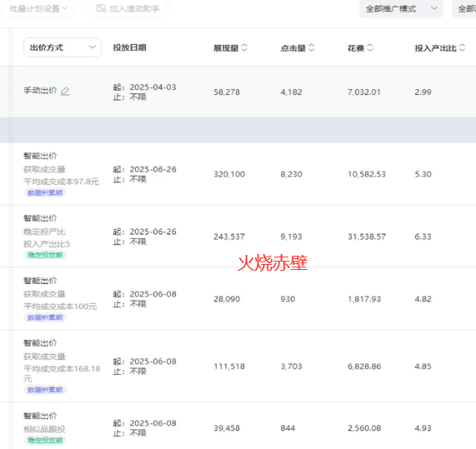Click the ROI value 6.33
This screenshot has height=449, width=476.
(423, 237)
